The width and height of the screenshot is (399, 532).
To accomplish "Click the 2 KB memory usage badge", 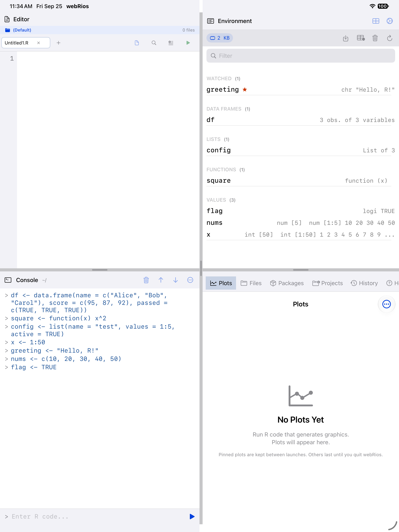I will click(x=220, y=38).
